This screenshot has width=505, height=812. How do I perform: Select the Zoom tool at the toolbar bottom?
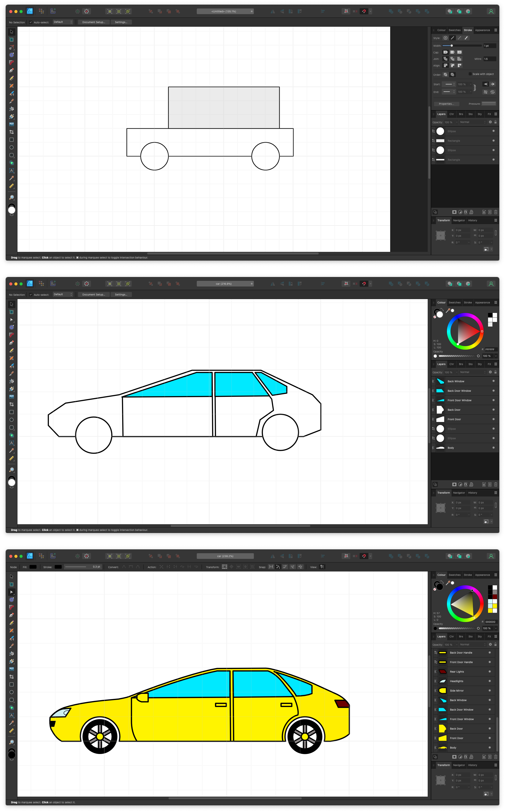click(11, 197)
